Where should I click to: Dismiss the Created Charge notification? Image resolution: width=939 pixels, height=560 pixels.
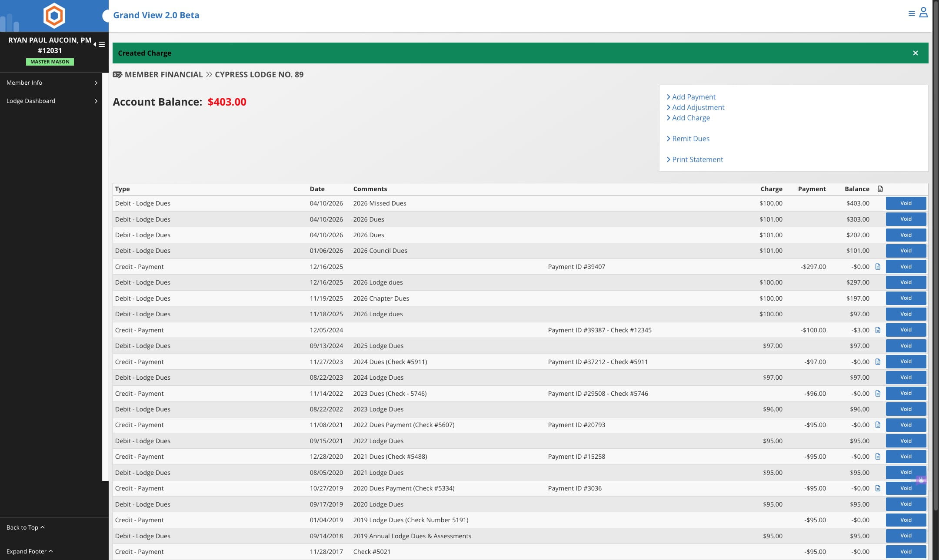[915, 53]
